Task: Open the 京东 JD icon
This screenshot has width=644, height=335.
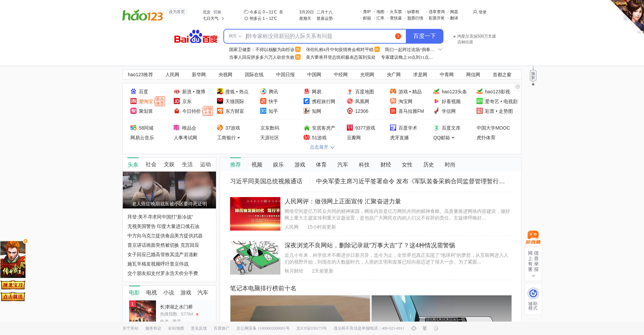Action: coord(177,101)
